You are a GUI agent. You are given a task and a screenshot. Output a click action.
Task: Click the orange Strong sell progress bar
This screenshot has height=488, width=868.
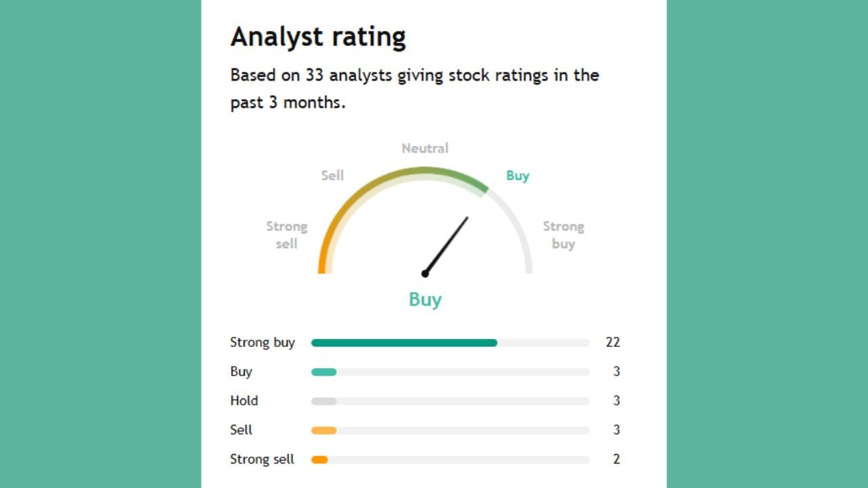pyautogui.click(x=319, y=460)
